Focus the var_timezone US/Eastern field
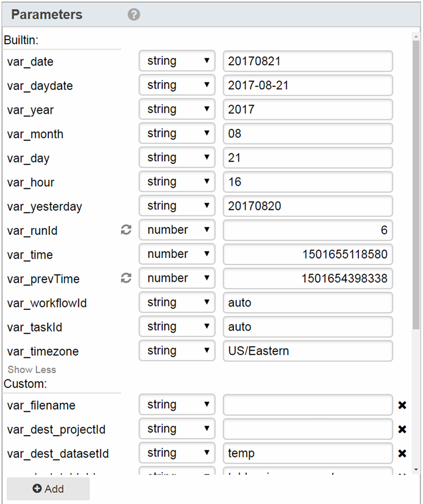Image resolution: width=423 pixels, height=504 pixels. pyautogui.click(x=307, y=351)
